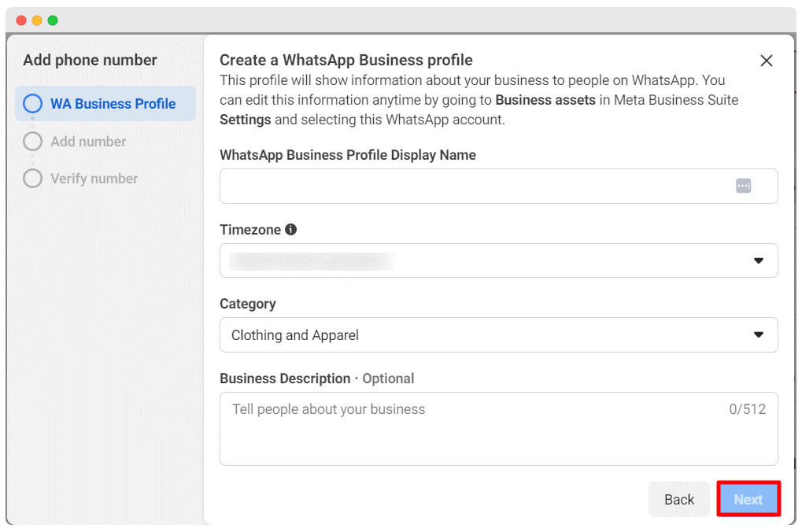Select the Add number step circle
This screenshot has height=532, width=802.
click(32, 142)
